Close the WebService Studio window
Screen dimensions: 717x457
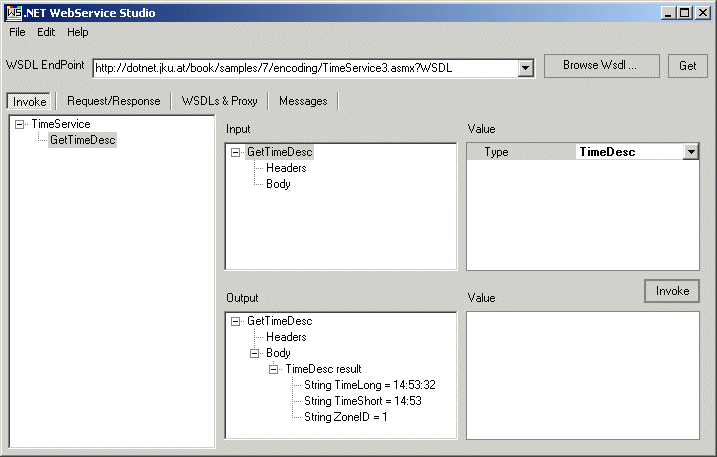click(702, 13)
